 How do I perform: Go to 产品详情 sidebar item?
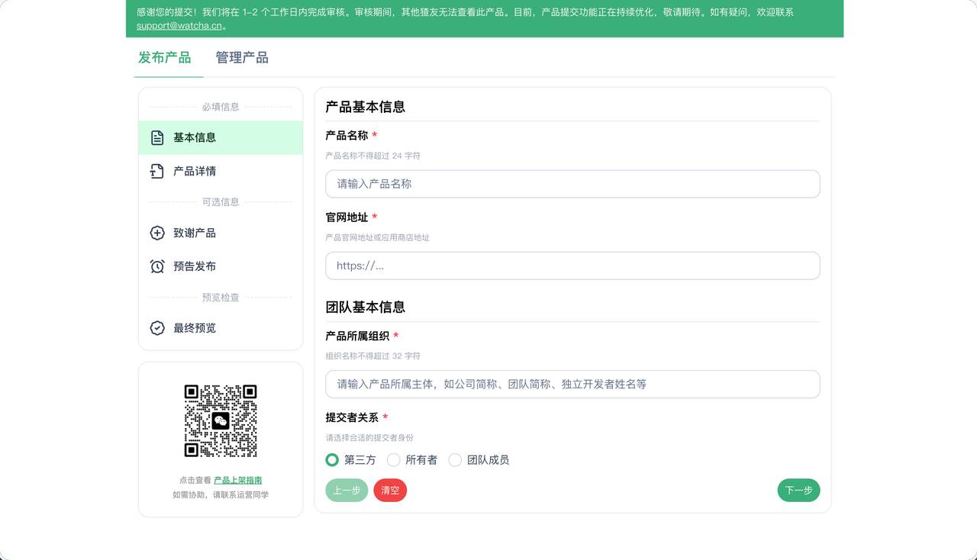pyautogui.click(x=221, y=171)
